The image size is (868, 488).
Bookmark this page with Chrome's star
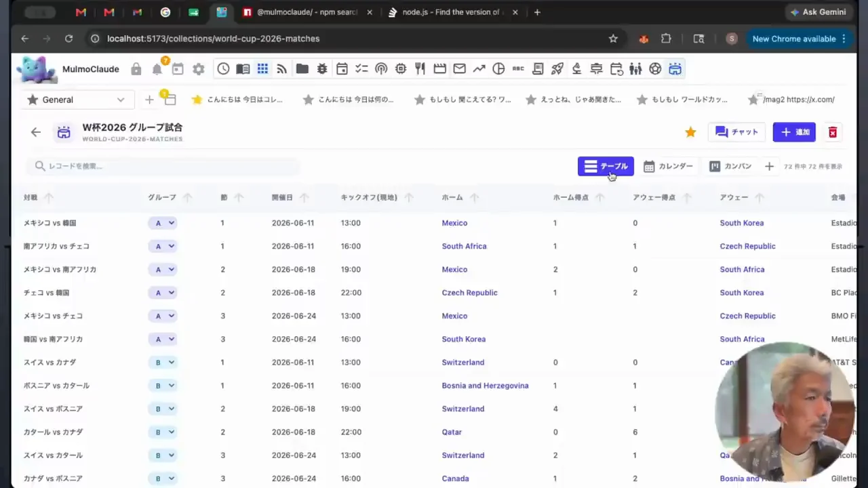coord(613,39)
